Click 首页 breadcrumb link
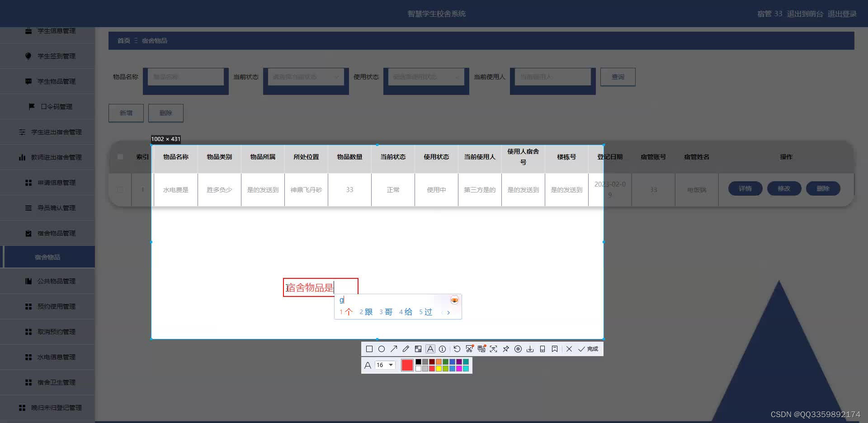The image size is (868, 423). click(x=124, y=41)
